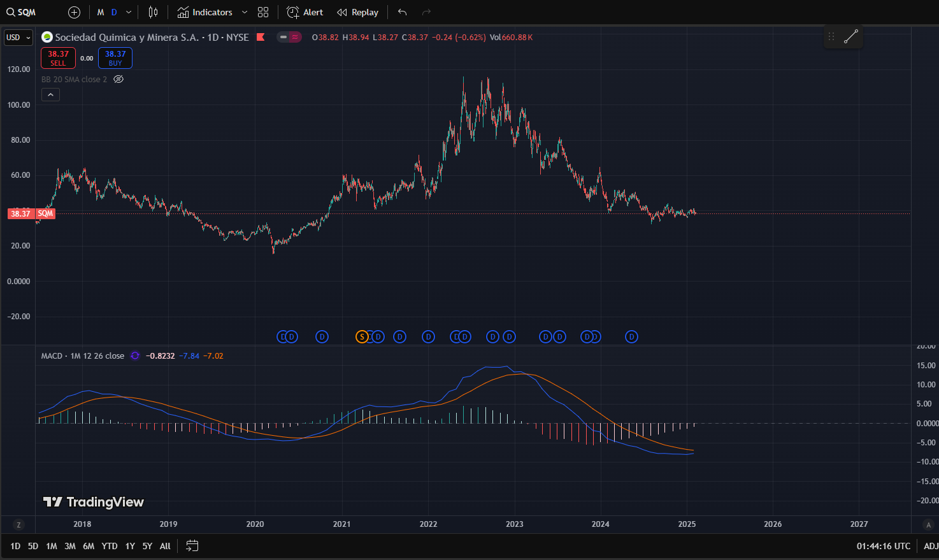Collapse the indicator legend with chevron
Image resolution: width=939 pixels, height=560 pixels.
(x=50, y=94)
